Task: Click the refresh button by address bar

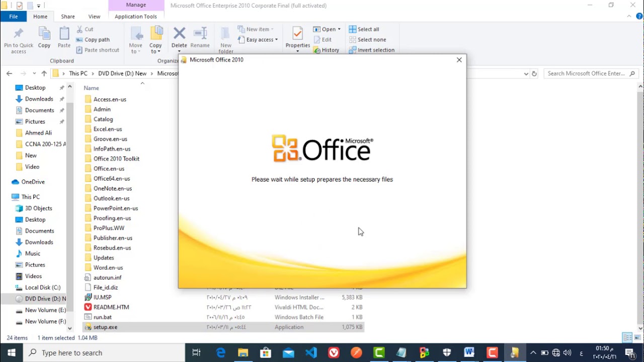Action: (534, 73)
